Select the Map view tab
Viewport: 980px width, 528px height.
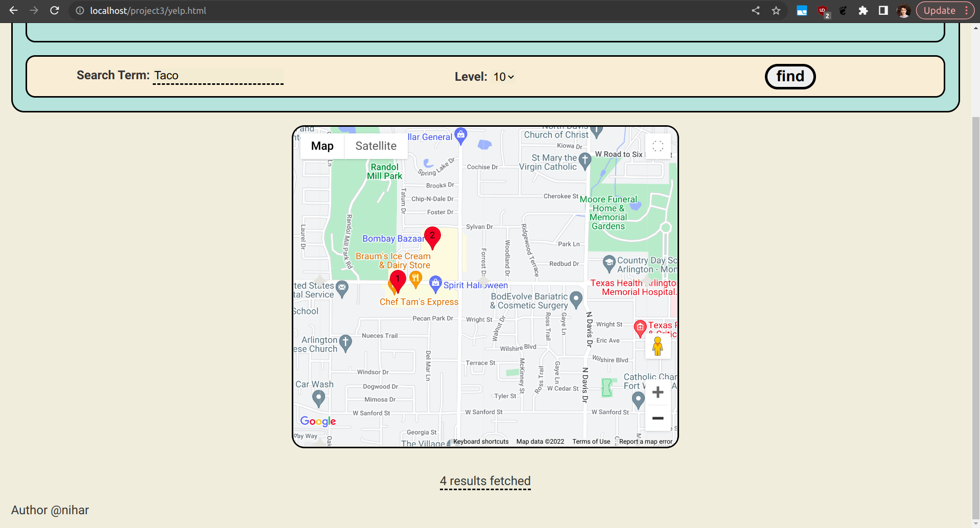point(322,146)
